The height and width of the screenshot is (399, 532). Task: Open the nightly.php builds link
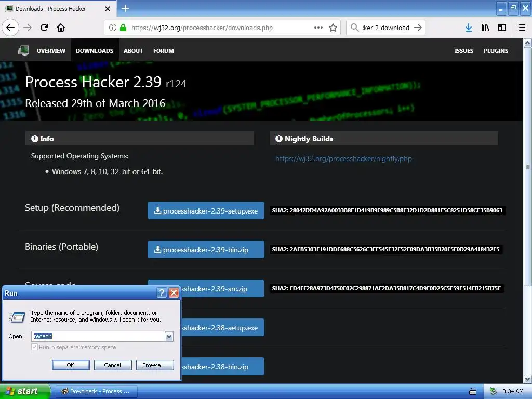(343, 158)
